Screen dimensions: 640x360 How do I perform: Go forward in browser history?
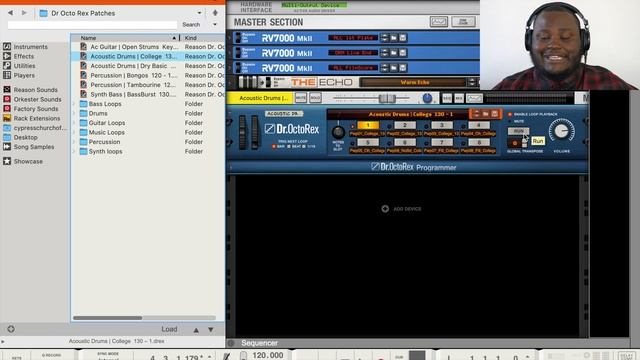point(24,13)
